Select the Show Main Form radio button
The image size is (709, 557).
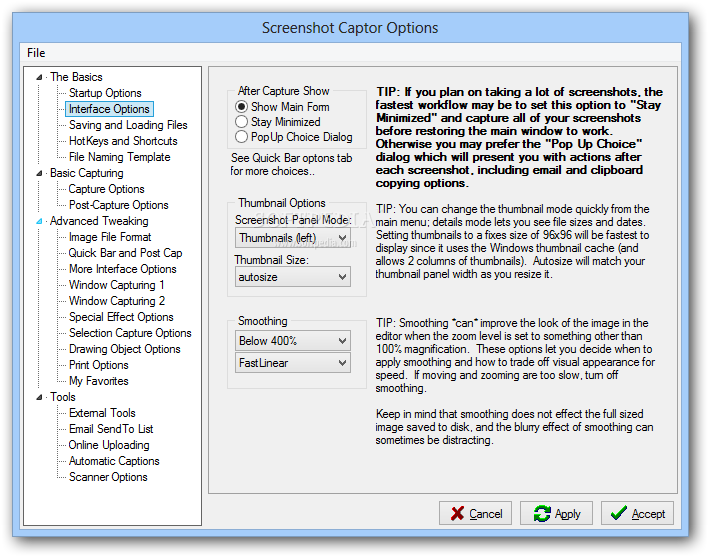(x=241, y=107)
